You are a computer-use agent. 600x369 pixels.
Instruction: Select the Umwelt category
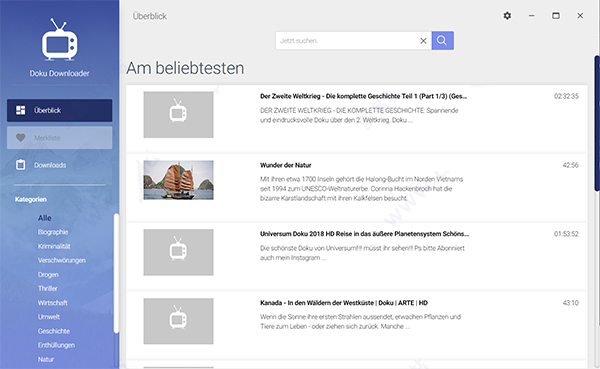(49, 317)
